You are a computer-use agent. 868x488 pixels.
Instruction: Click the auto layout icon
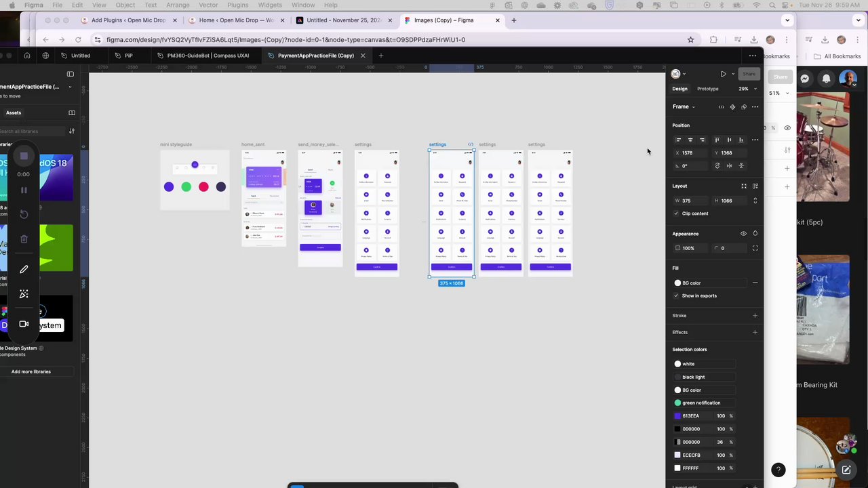(755, 186)
